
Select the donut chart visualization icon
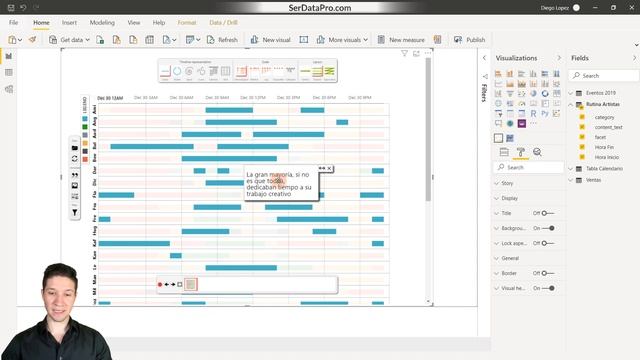click(x=545, y=93)
